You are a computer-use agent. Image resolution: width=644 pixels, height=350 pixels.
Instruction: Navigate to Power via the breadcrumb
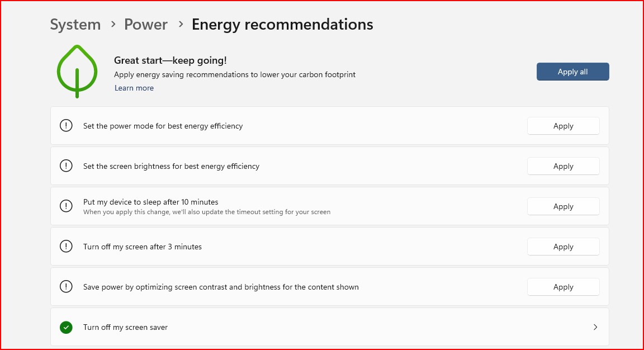tap(146, 24)
